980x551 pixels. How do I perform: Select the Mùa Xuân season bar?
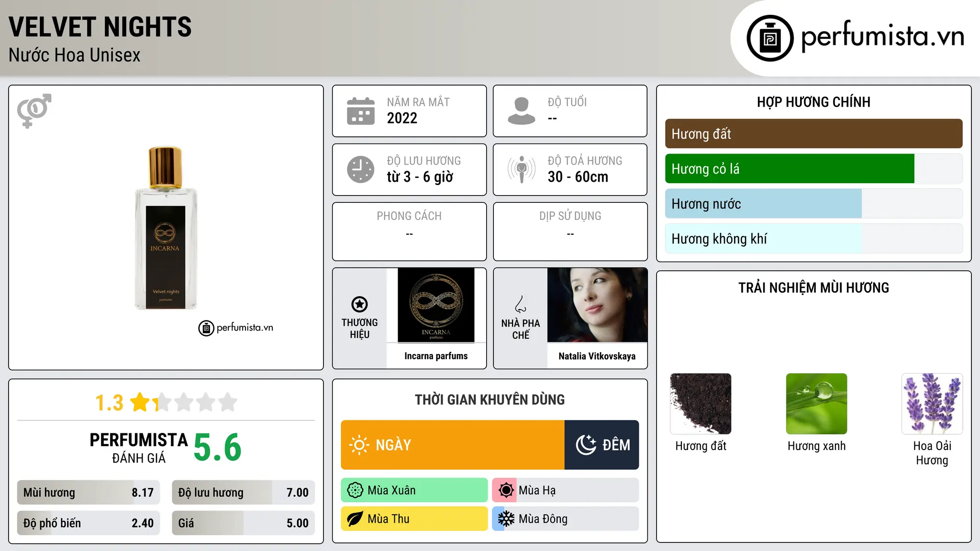(414, 490)
